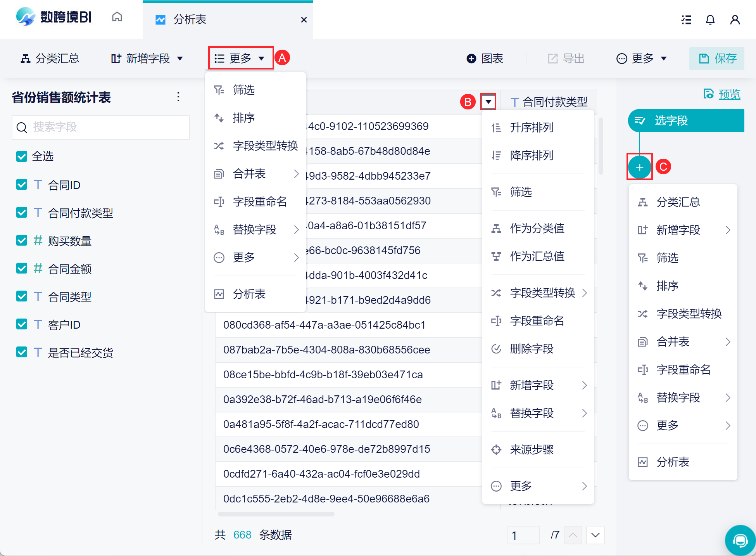Viewport: 756px width, 556px height.
Task: Uncheck the 是否已经交货 field checkbox
Action: [22, 352]
